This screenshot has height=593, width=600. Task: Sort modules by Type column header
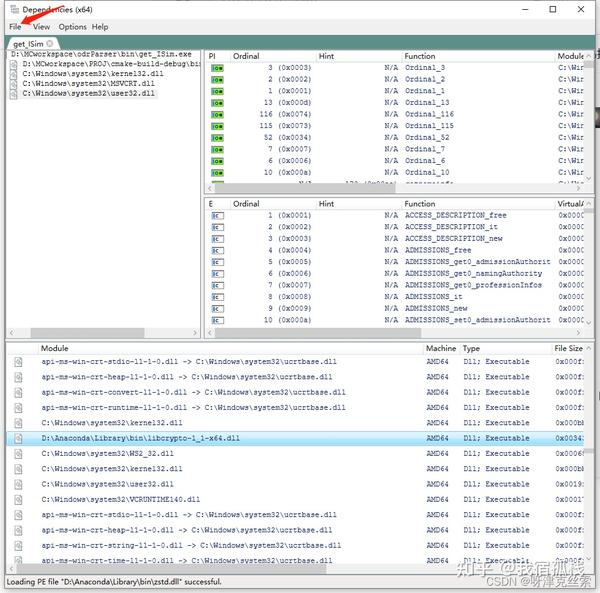506,348
